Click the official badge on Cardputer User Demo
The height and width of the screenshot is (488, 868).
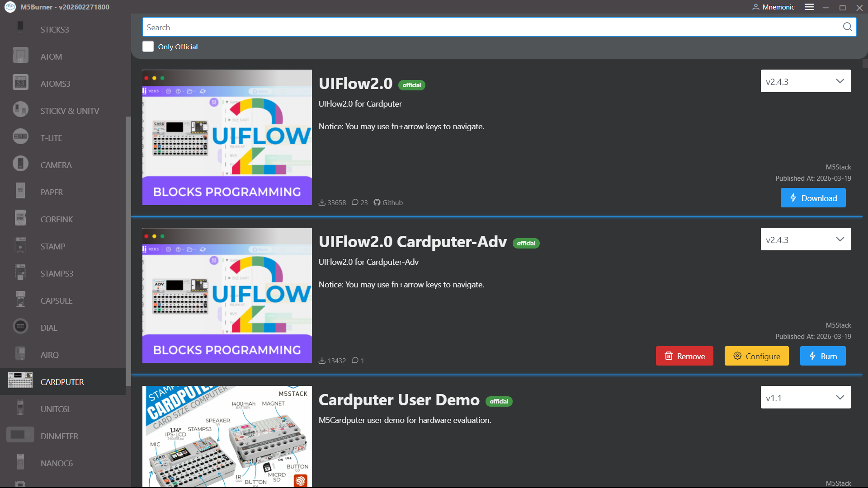pyautogui.click(x=499, y=401)
